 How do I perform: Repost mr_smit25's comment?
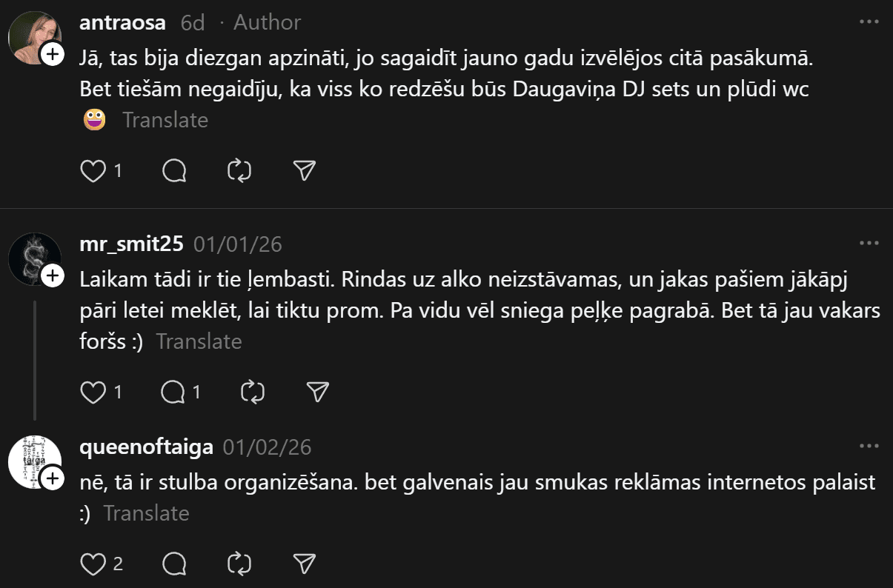[253, 392]
